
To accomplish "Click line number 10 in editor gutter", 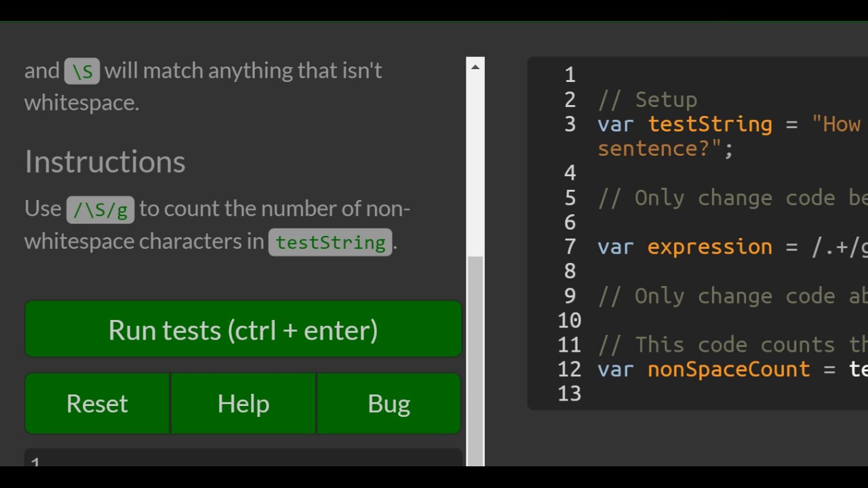I will coord(570,320).
